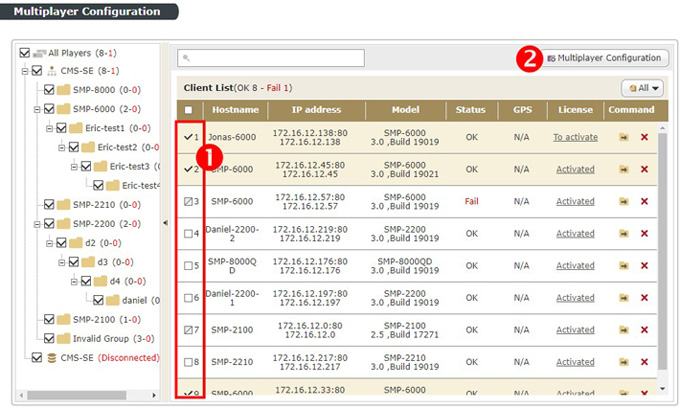Click Activated link for SMP-2210 row

tap(575, 362)
